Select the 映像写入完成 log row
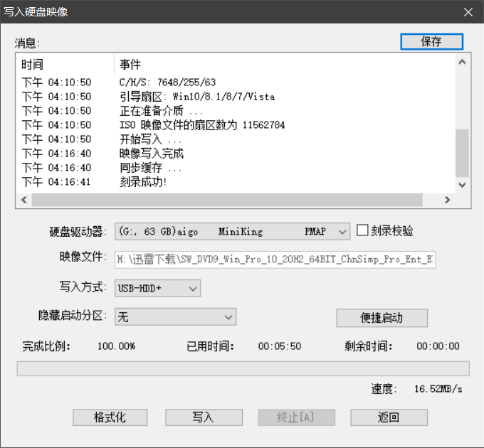The height and width of the screenshot is (448, 484). pyautogui.click(x=235, y=154)
